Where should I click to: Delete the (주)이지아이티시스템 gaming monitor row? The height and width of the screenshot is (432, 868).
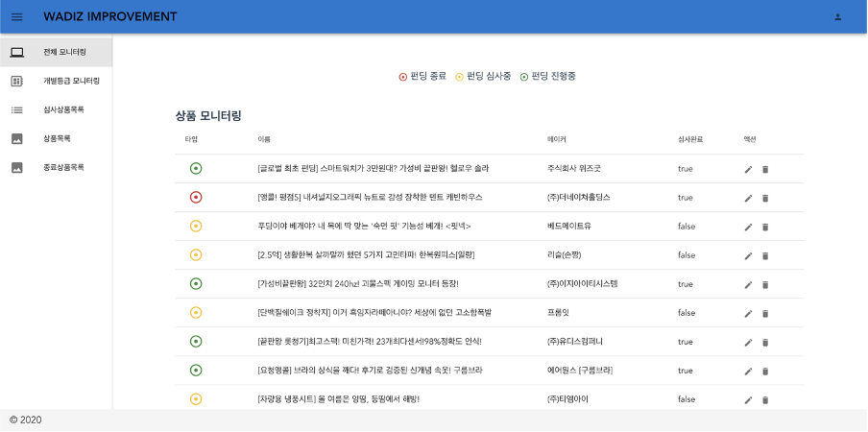tap(765, 284)
